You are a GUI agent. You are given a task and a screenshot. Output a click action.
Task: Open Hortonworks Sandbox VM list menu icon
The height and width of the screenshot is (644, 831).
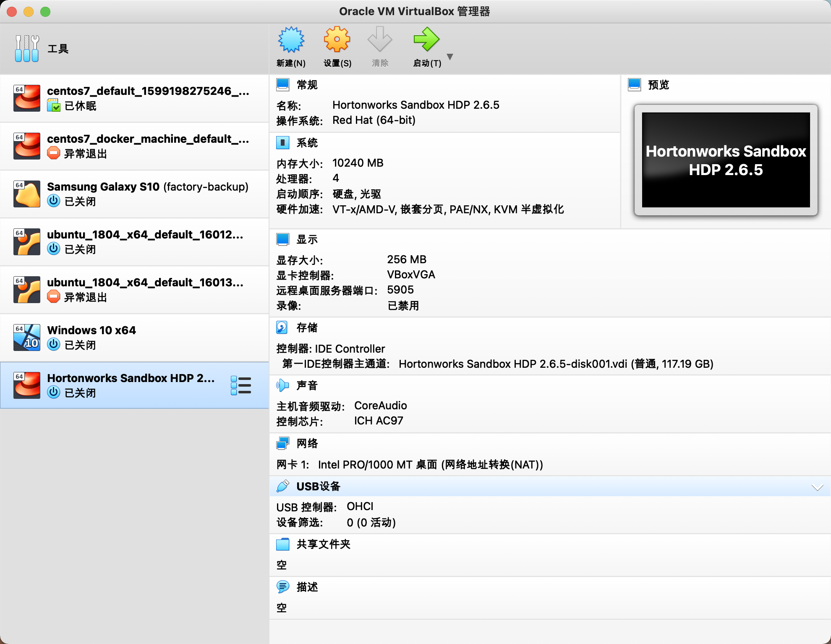[x=241, y=385]
